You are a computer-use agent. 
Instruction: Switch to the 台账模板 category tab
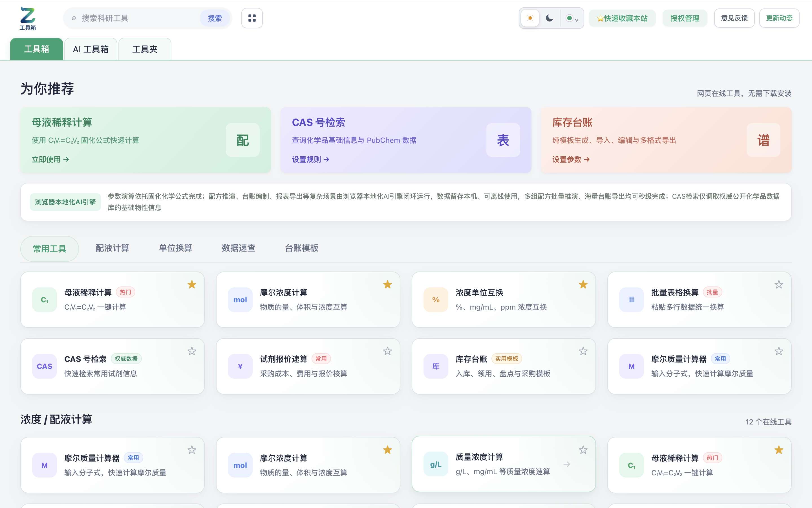302,248
